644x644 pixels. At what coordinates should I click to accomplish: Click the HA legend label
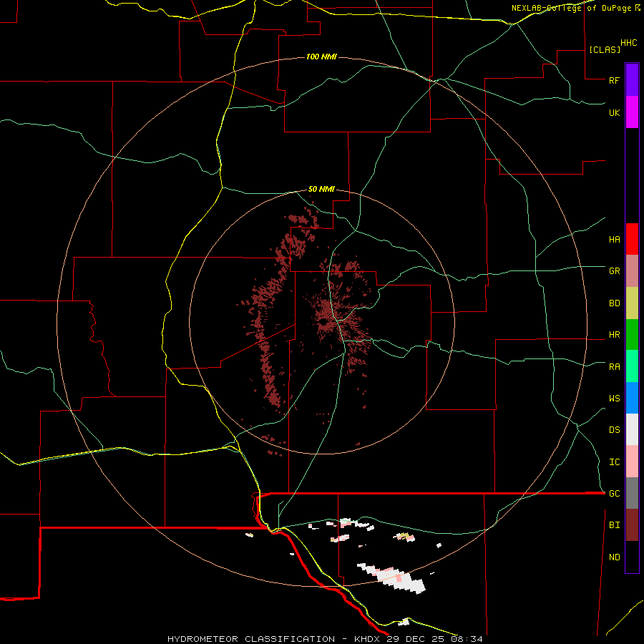[x=614, y=240]
